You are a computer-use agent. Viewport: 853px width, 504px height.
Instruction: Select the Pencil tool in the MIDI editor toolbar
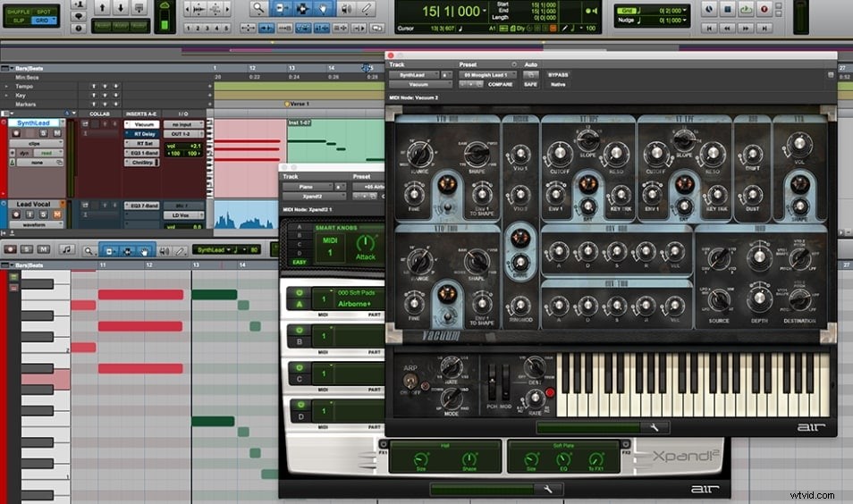pos(181,250)
